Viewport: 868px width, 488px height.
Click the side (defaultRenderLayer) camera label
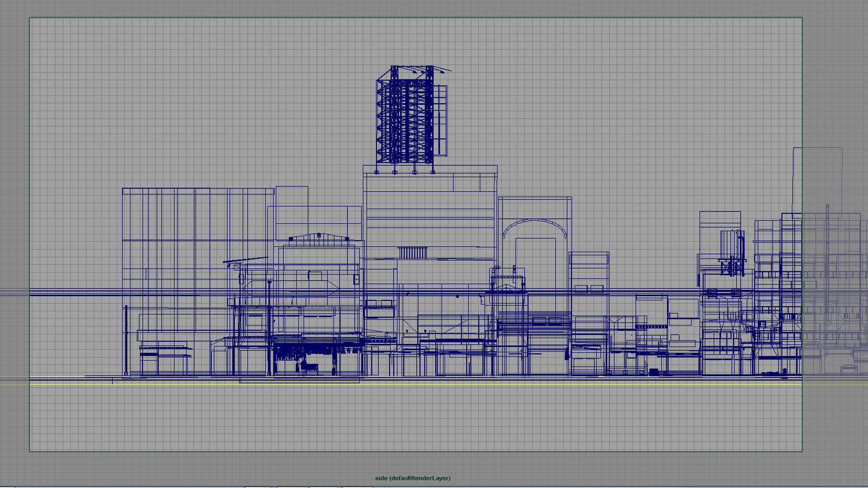pos(412,478)
